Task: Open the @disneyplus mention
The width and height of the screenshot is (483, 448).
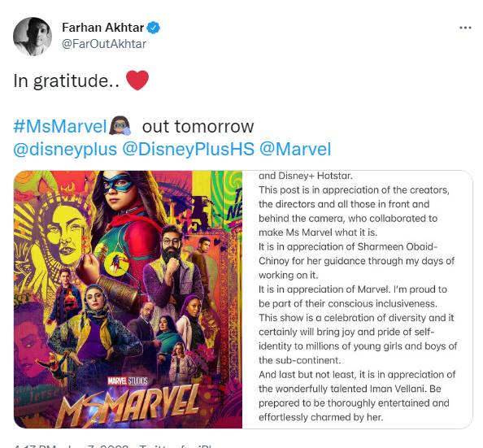Action: (65, 149)
